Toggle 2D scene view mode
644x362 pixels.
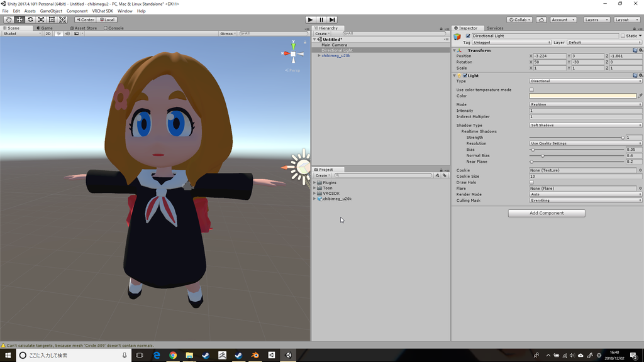48,34
